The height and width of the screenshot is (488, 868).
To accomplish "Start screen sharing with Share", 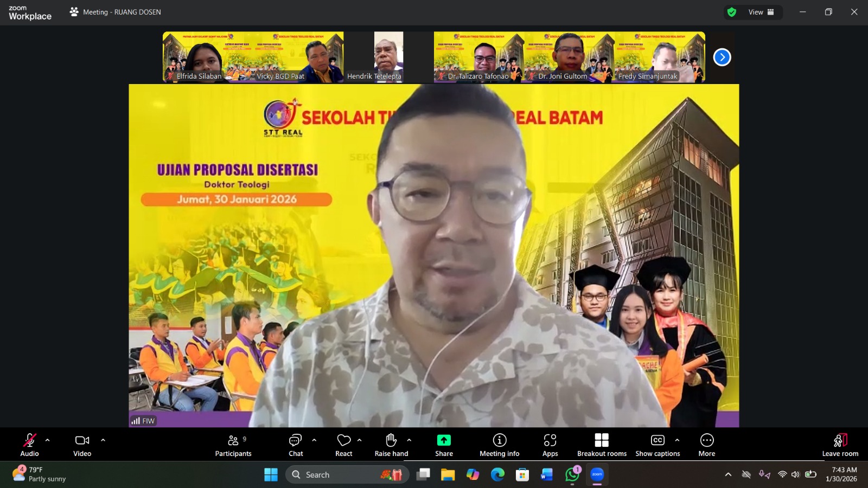I will [x=444, y=445].
